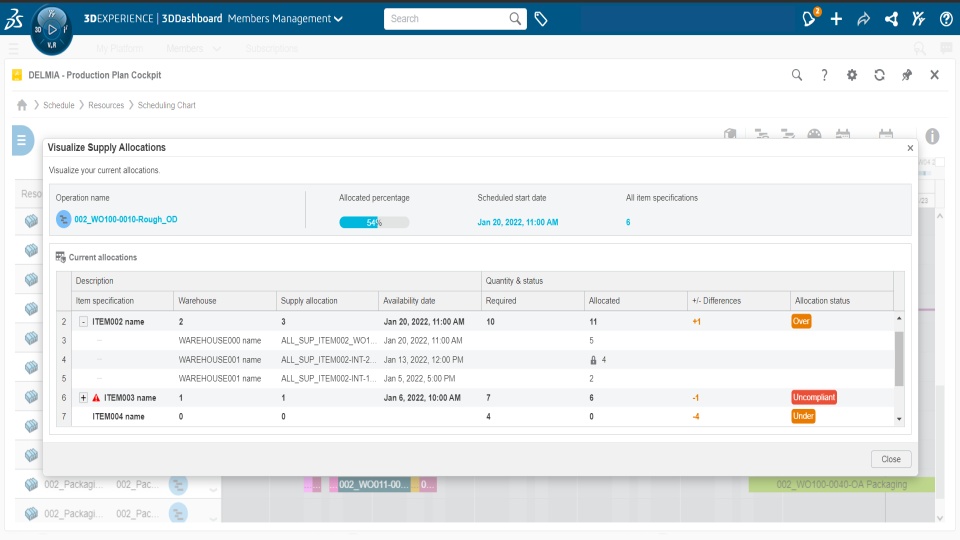
Task: Click the search magnifier in top bar
Action: pyautogui.click(x=516, y=19)
